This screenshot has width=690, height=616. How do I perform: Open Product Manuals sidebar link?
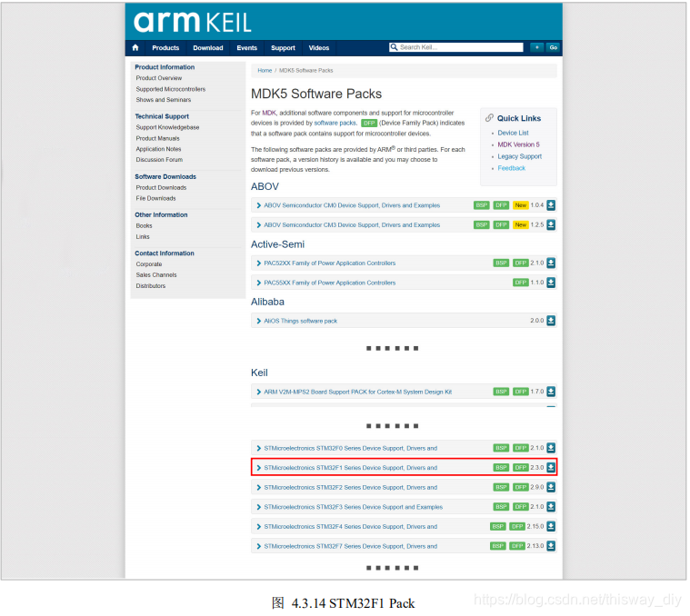coord(157,138)
